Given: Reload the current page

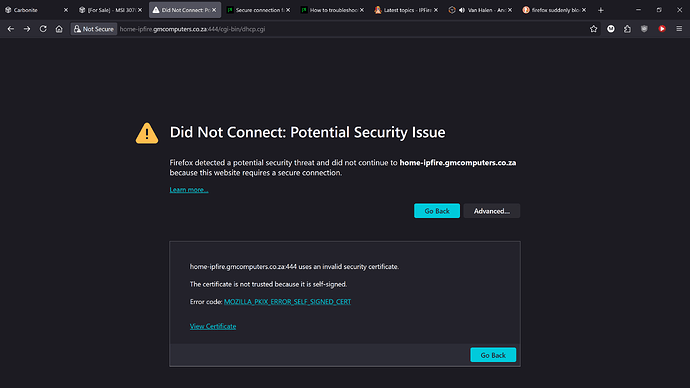Looking at the screenshot, I should tap(43, 29).
